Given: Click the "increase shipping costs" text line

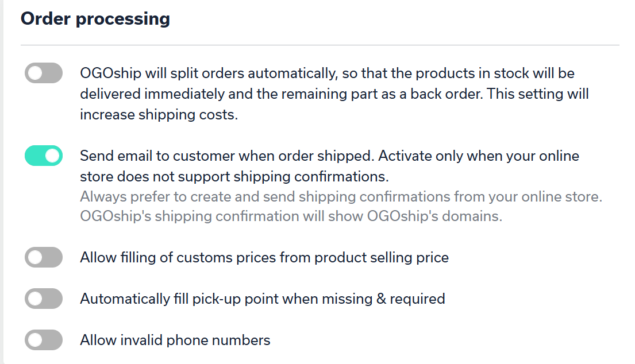Looking at the screenshot, I should pyautogui.click(x=159, y=114).
